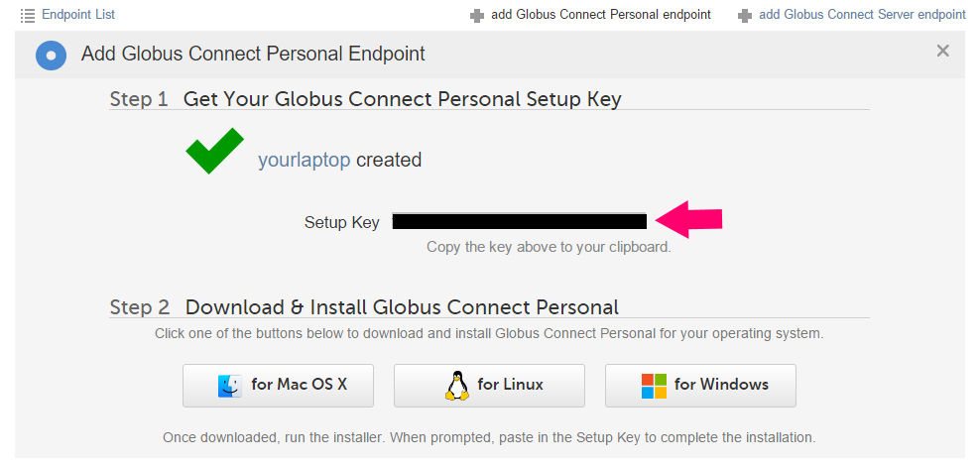Click the Endpoint List icon

28,15
